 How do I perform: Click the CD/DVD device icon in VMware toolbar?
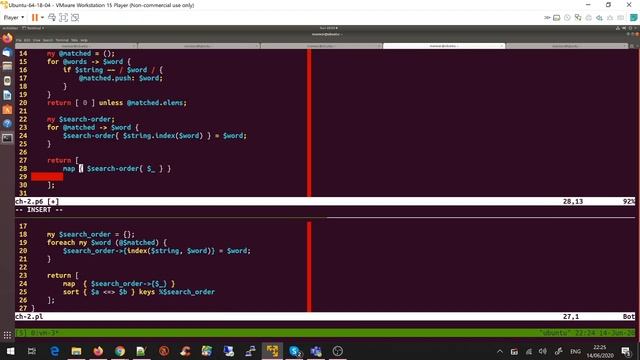coord(567,18)
